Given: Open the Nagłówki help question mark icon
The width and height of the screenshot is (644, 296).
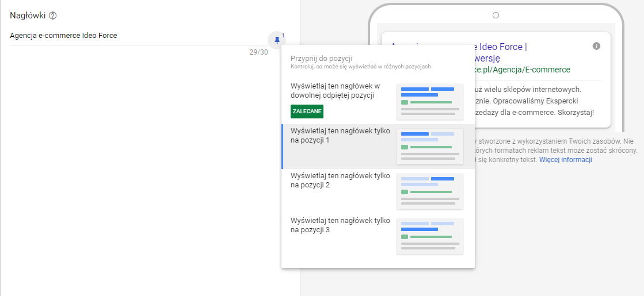Looking at the screenshot, I should [52, 16].
